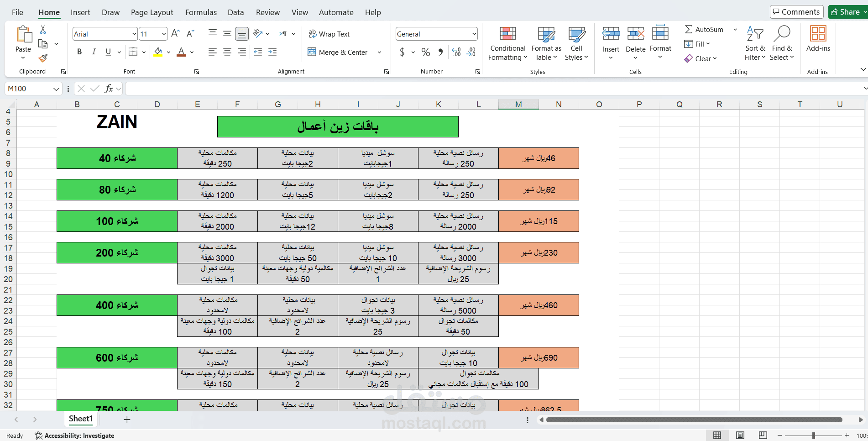
Task: Open the Add-ins pane icon
Action: [818, 39]
